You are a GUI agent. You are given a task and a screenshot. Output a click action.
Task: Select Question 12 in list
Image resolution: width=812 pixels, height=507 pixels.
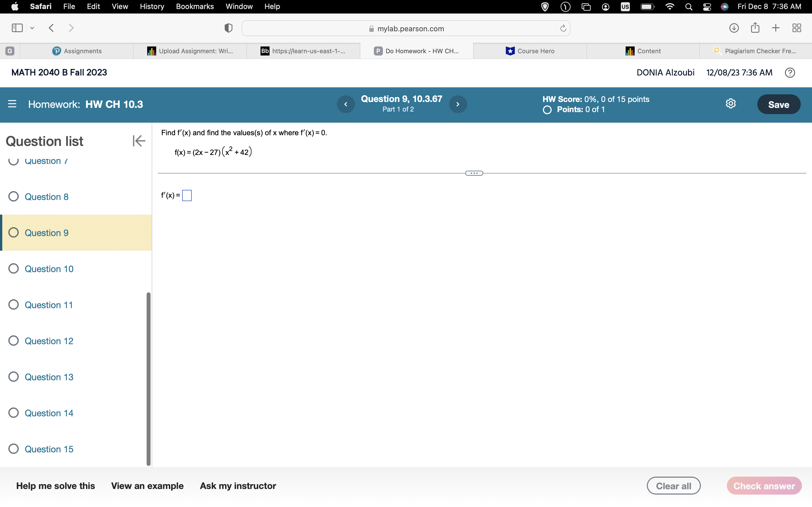click(49, 341)
